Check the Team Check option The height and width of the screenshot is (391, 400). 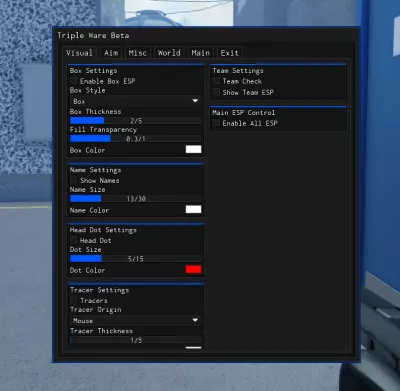coord(216,81)
